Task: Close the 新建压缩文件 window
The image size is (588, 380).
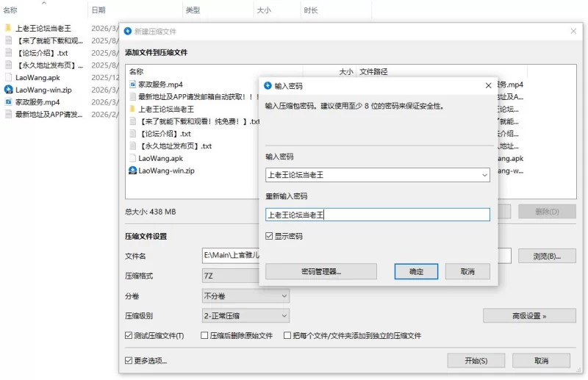Action: pyautogui.click(x=573, y=31)
